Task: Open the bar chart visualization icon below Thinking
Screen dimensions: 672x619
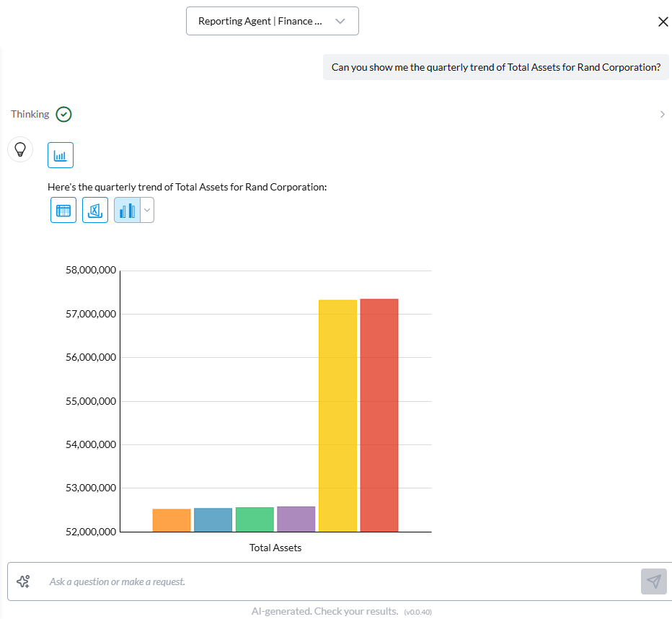Action: click(x=60, y=154)
